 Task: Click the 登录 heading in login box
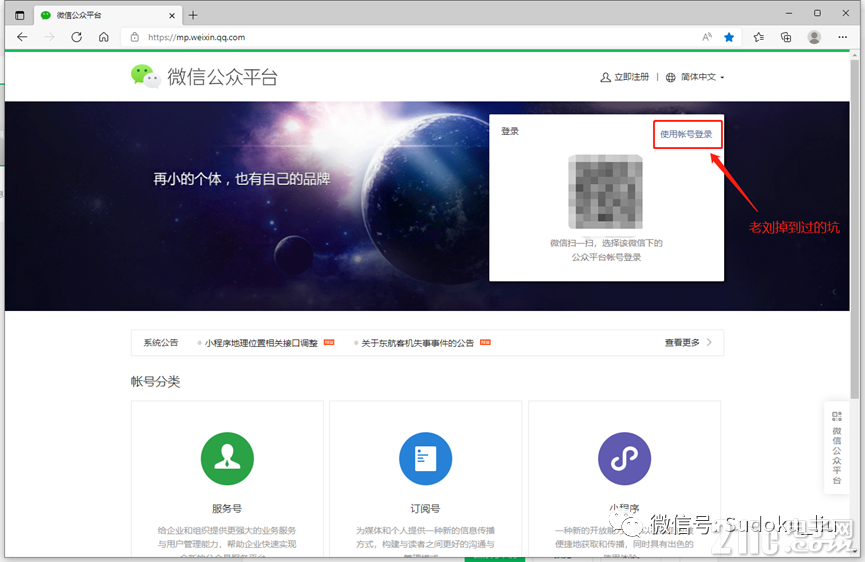click(510, 131)
